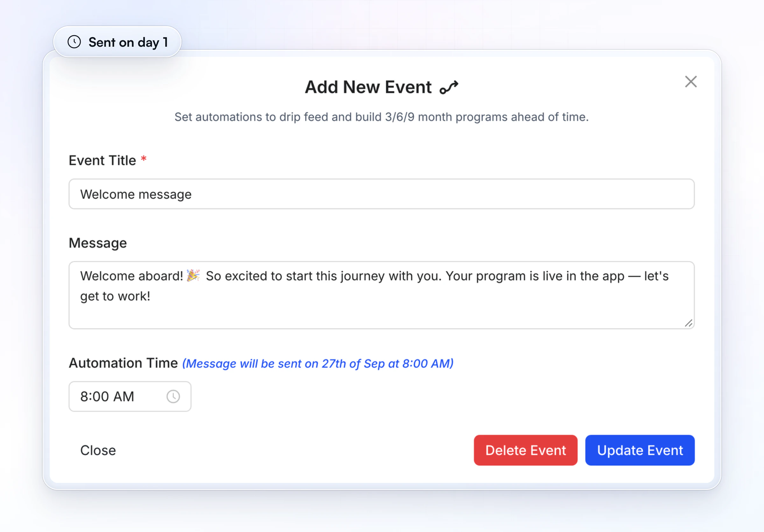The width and height of the screenshot is (764, 532).
Task: Focus the Event Title input field
Action: pyautogui.click(x=381, y=194)
